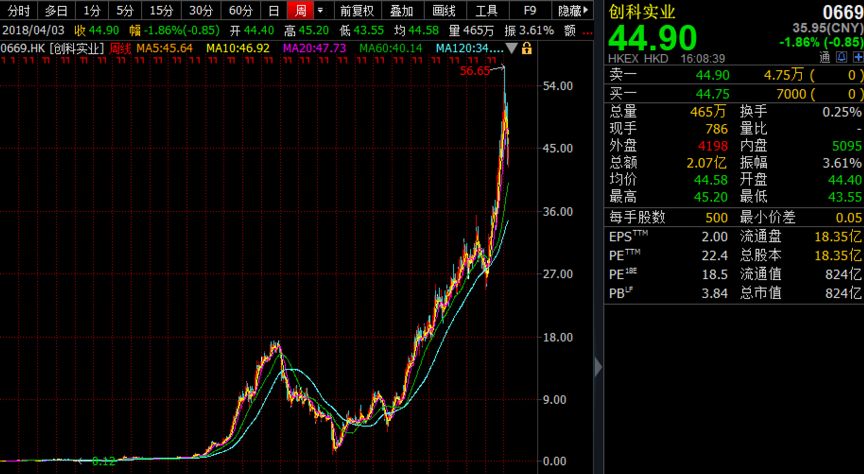Click the 外盘 value 4198
Screen dimensions: 864x474
[x=713, y=146]
